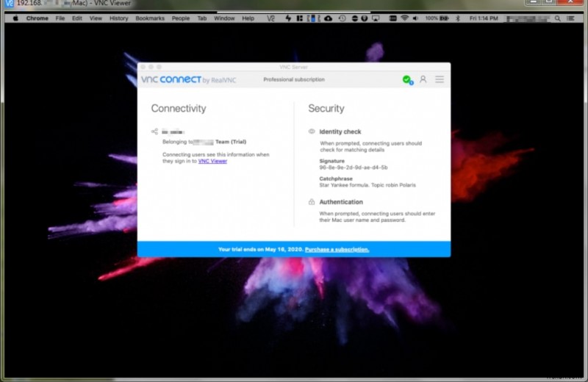Click the Authentication heading
The width and height of the screenshot is (588, 382).
[341, 202]
